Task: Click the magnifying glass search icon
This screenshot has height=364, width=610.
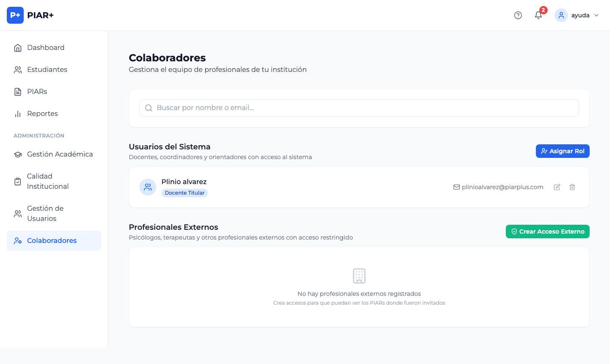Action: click(149, 108)
